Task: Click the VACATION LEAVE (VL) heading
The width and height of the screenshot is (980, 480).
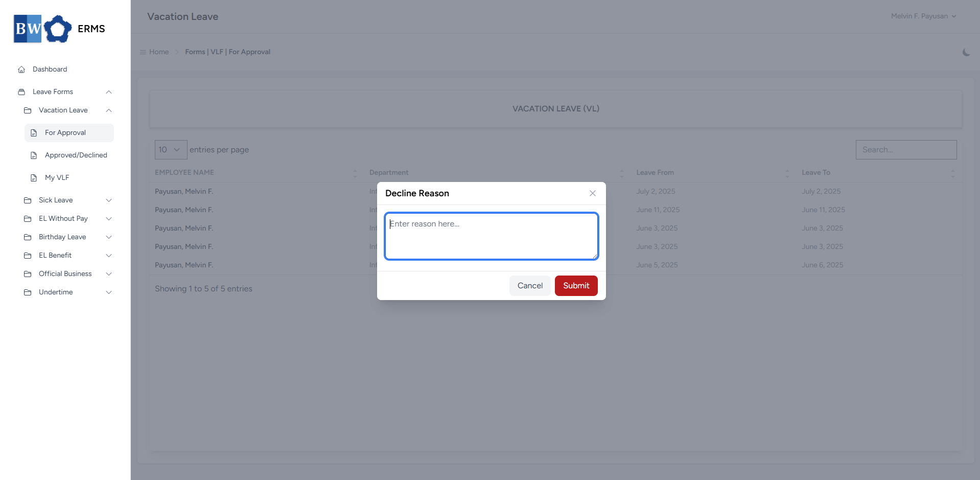Action: [556, 109]
